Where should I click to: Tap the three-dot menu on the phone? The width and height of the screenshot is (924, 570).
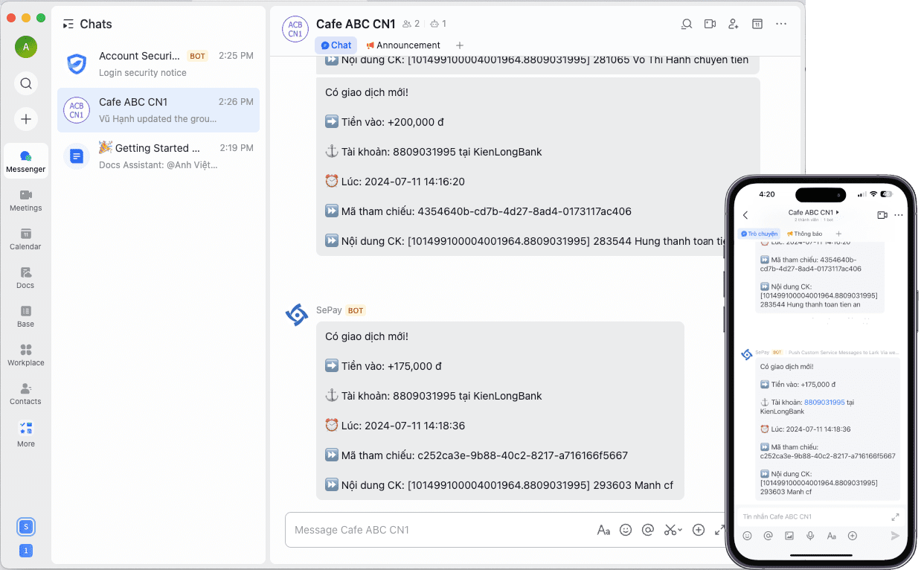point(898,215)
